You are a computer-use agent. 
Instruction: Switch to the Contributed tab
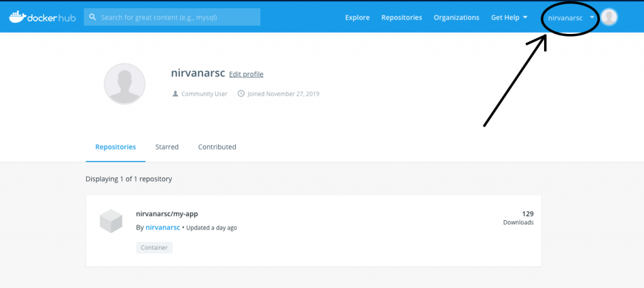coord(217,147)
